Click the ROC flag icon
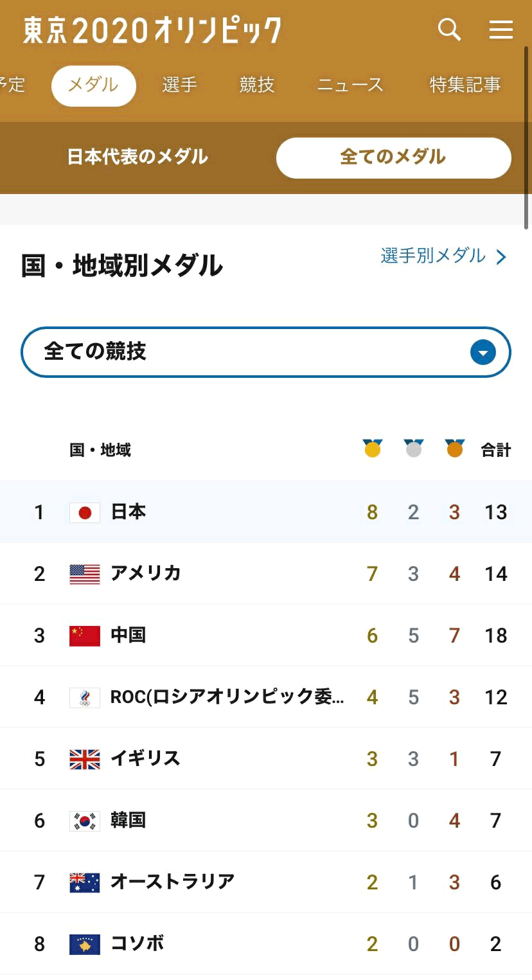Viewport: 532px width, 980px height. (x=85, y=697)
